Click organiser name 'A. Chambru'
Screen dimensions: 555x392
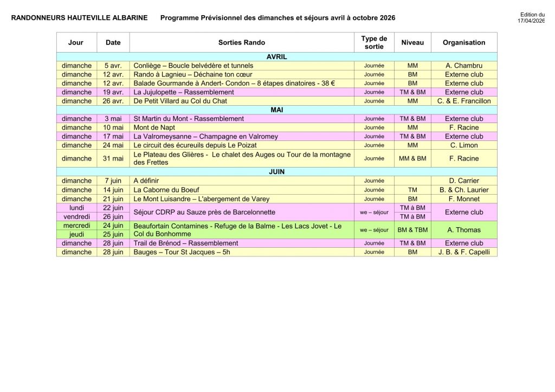tap(464, 66)
